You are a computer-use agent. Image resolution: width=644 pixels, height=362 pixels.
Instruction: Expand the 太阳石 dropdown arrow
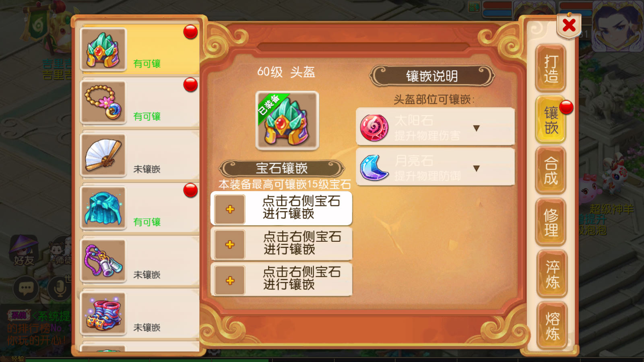point(477,128)
